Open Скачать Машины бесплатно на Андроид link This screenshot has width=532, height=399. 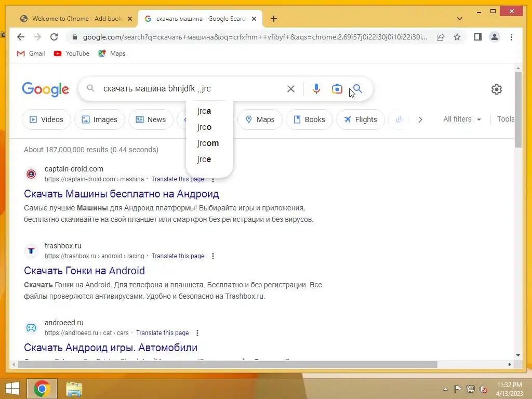click(x=122, y=194)
